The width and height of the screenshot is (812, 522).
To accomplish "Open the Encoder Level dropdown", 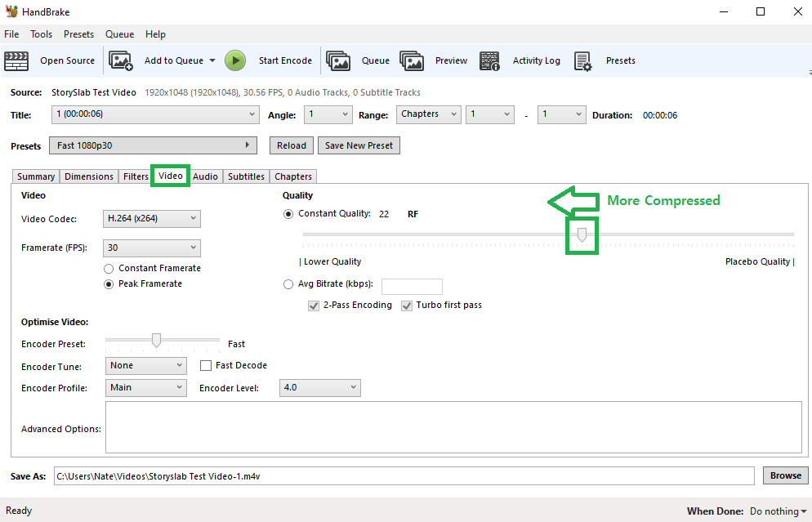I will (x=320, y=388).
